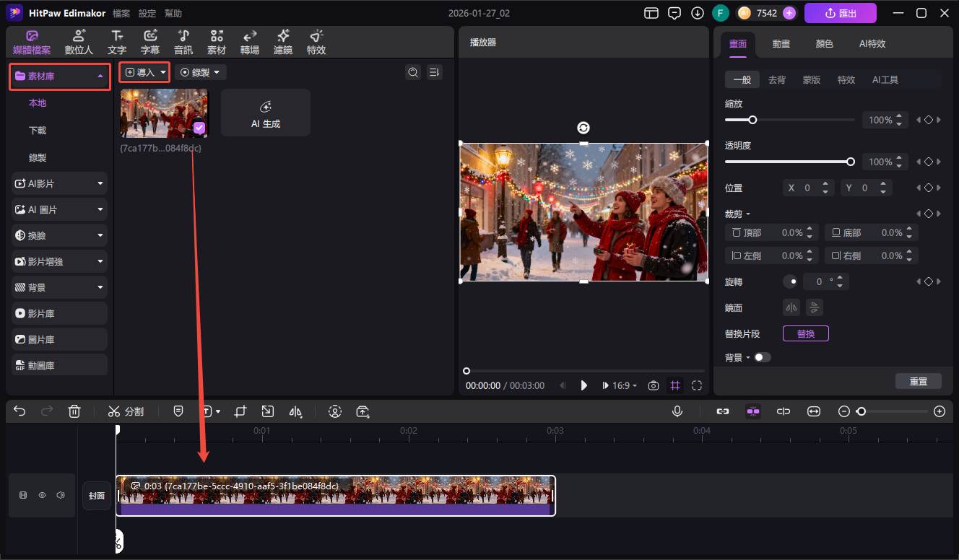Toggle the 背景 background switch off
Screen dimensions: 959x560
(763, 356)
